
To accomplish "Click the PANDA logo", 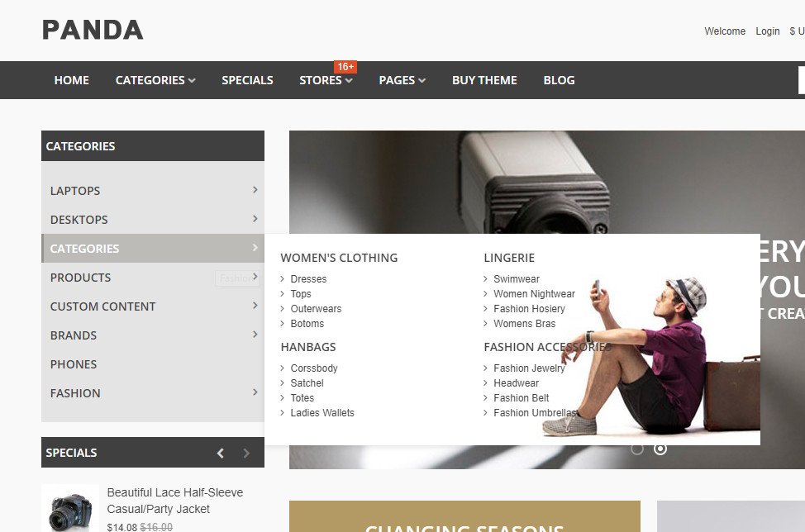I will point(93,30).
